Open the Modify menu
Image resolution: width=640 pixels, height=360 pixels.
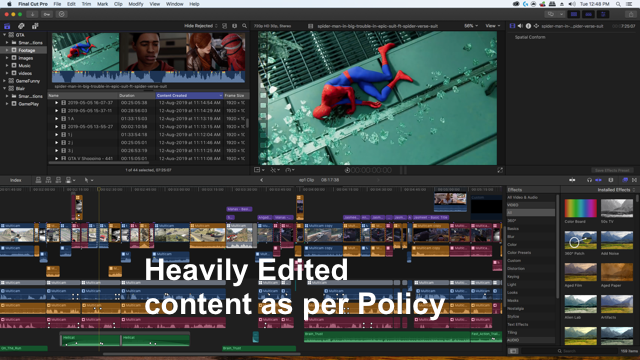pyautogui.click(x=136, y=4)
